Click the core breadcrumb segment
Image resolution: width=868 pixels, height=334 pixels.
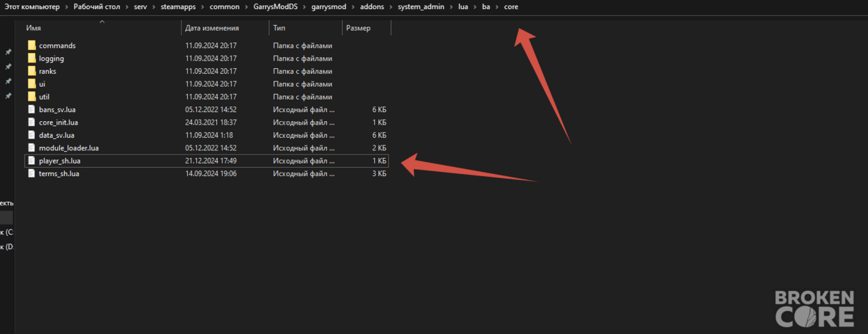(x=511, y=7)
